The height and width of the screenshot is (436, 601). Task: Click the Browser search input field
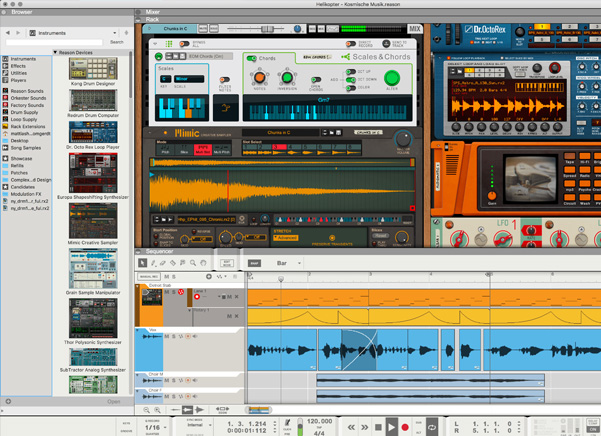[54, 42]
